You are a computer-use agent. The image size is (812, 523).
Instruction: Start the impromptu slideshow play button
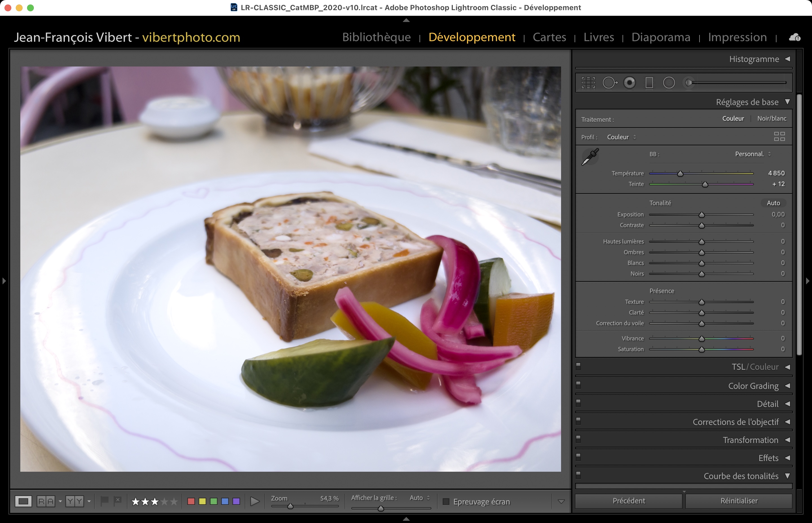[x=255, y=501]
